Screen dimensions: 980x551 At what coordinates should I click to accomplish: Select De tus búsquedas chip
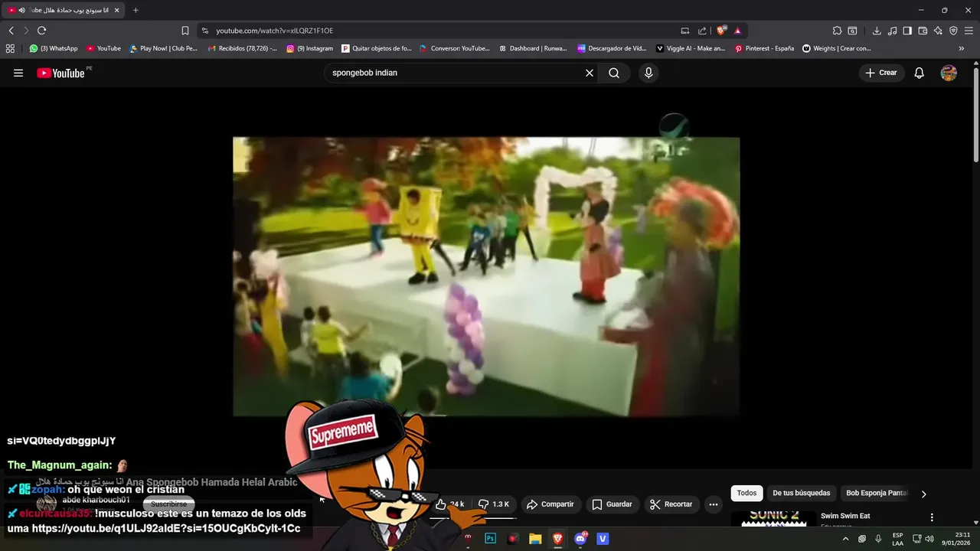pos(802,494)
